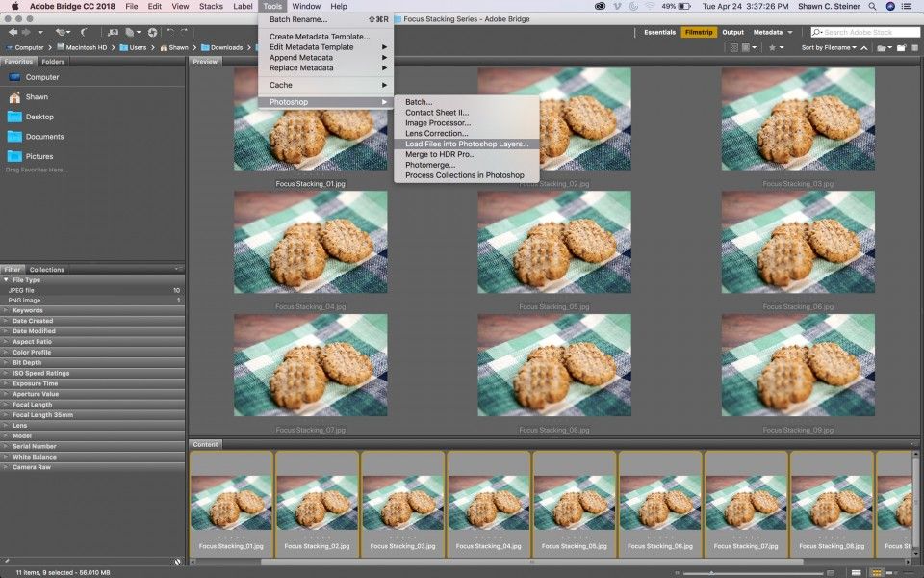Filter items by star rating
The height and width of the screenshot is (578, 924).
tap(776, 48)
